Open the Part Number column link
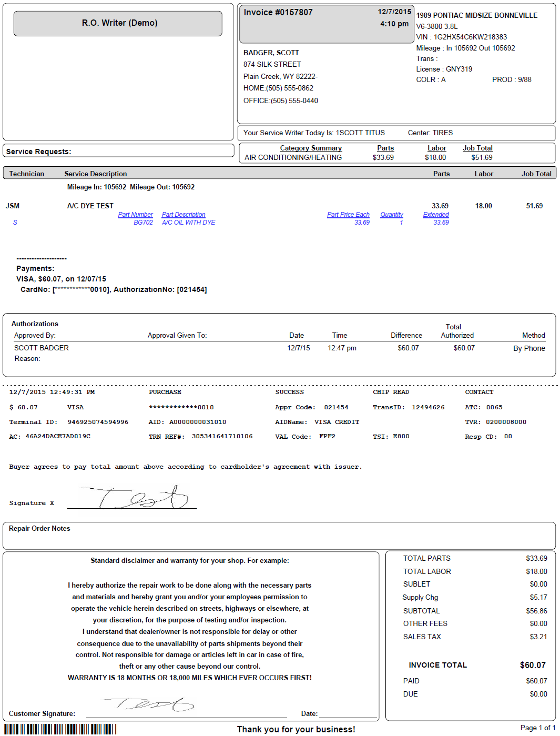The width and height of the screenshot is (560, 736). pos(136,214)
